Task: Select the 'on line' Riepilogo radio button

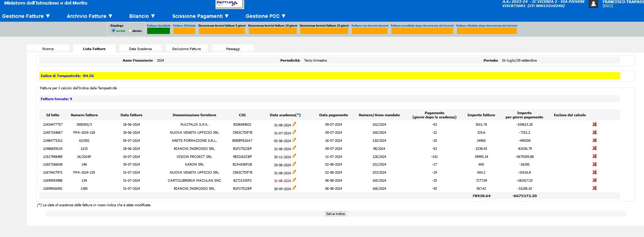Action: click(114, 31)
